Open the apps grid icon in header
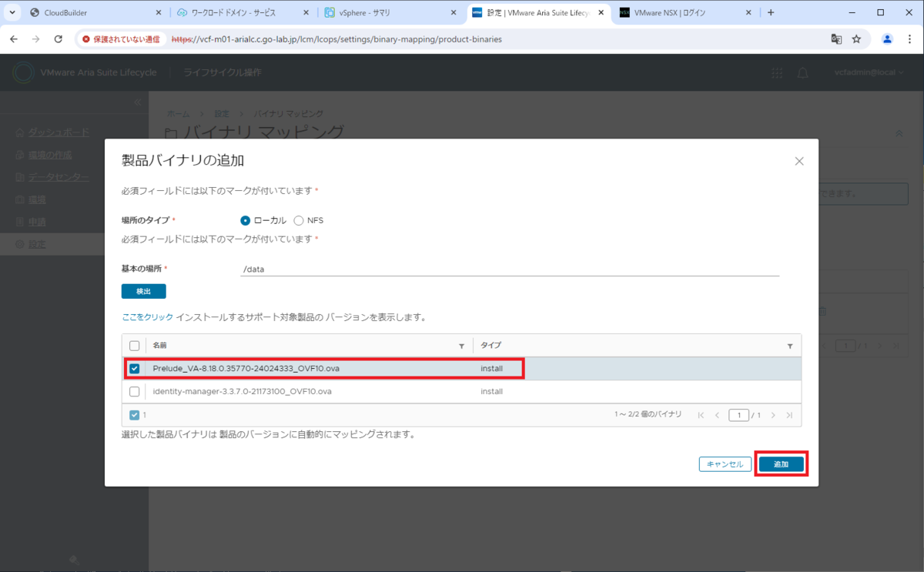Viewport: 924px width, 572px height. point(777,72)
